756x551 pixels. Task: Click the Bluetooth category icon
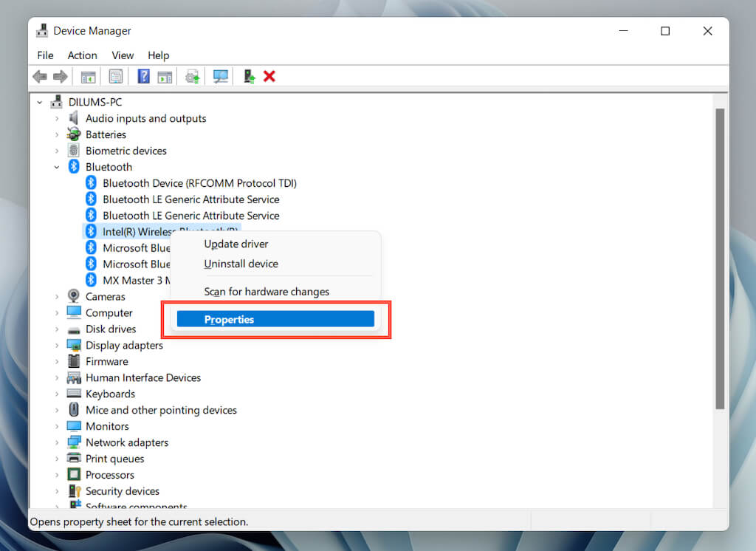(74, 166)
